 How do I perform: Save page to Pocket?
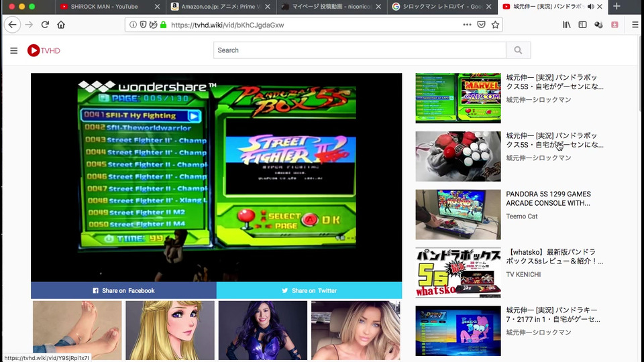coord(482,25)
